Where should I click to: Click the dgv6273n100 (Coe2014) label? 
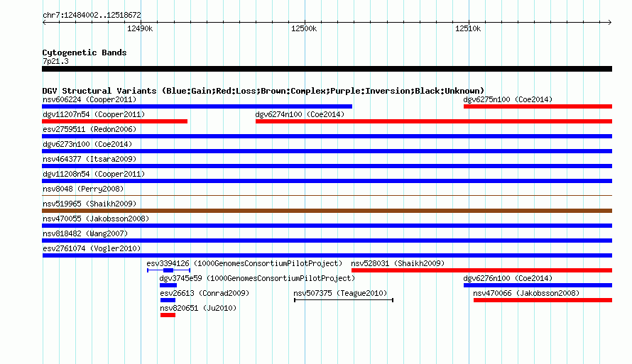tap(87, 144)
